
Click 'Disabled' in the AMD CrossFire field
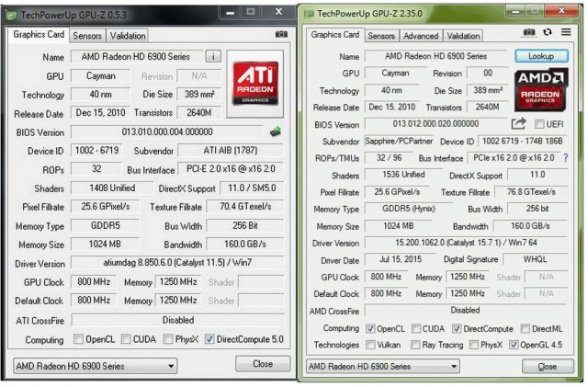click(466, 311)
